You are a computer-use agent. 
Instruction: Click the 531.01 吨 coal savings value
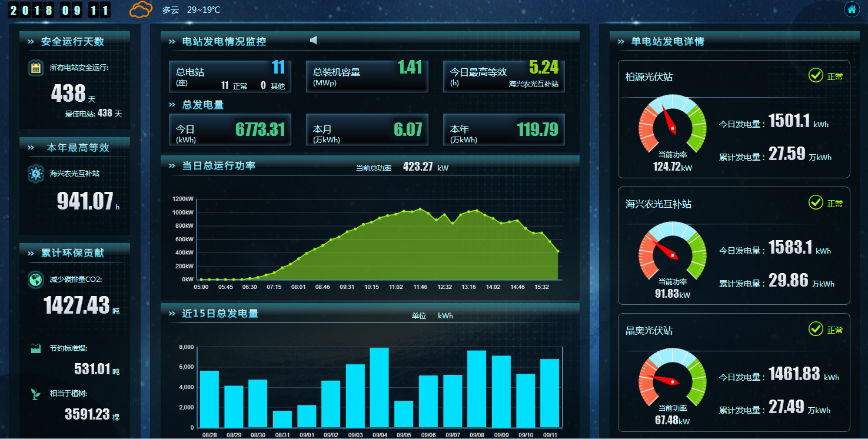coord(97,369)
